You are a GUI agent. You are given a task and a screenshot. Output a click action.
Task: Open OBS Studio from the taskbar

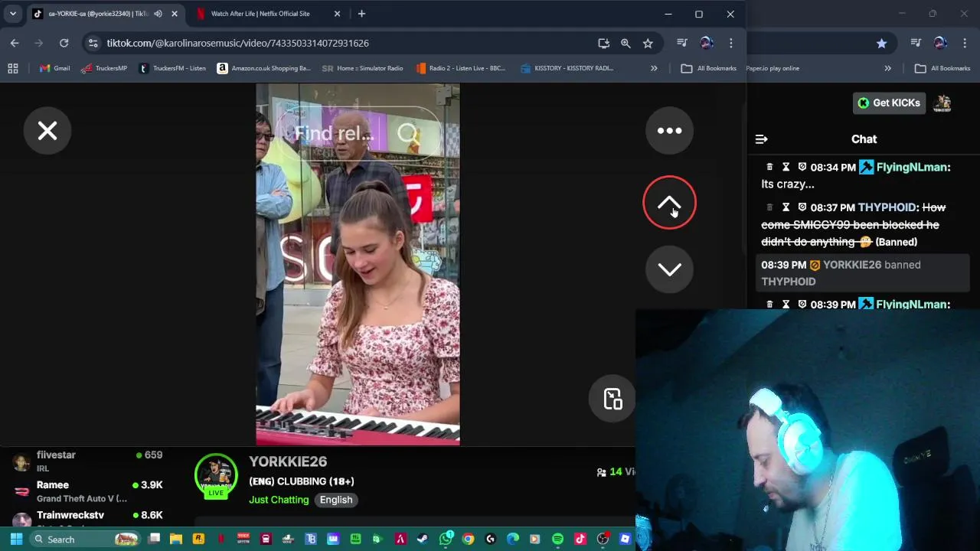(603, 539)
